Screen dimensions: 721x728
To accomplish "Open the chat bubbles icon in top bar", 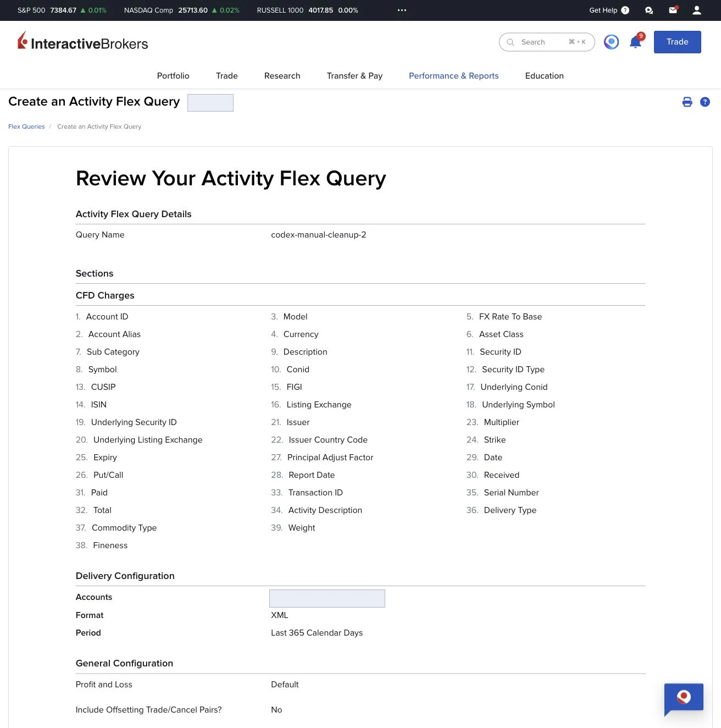I will tap(649, 10).
